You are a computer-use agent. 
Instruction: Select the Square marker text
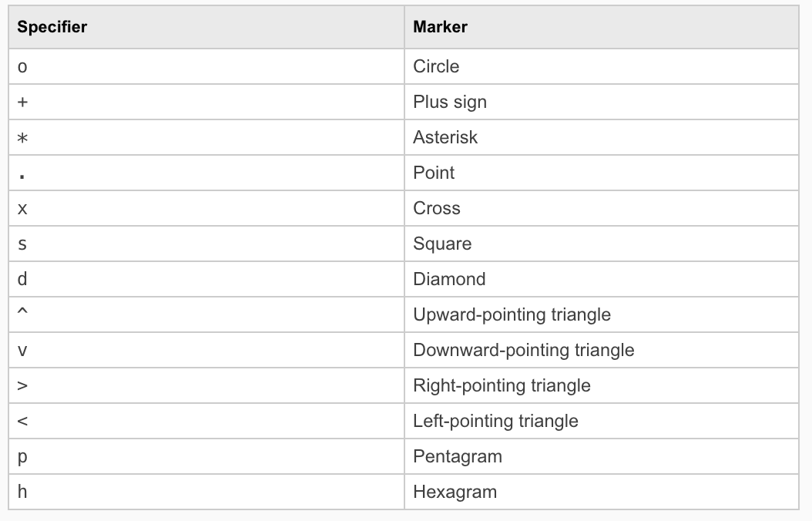coord(442,244)
